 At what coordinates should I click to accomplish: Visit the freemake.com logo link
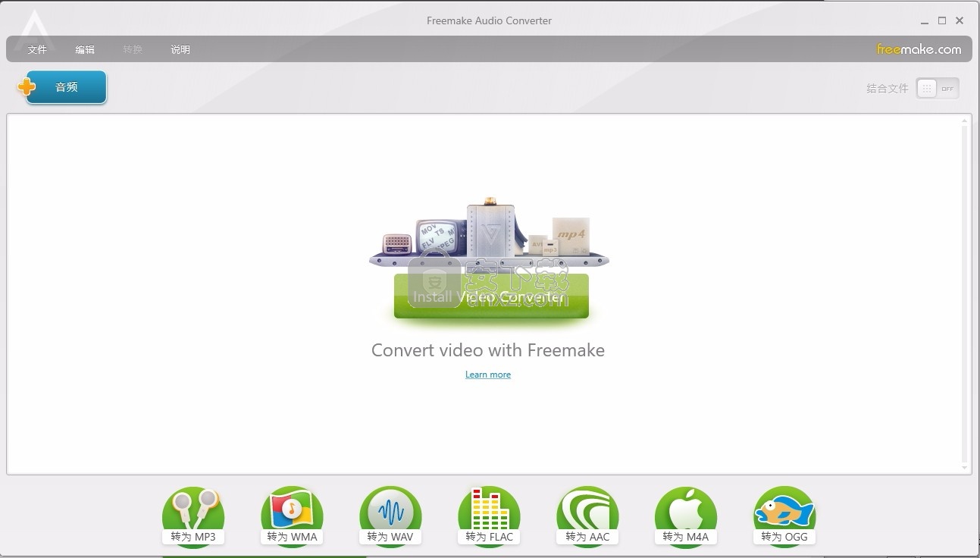click(x=919, y=49)
